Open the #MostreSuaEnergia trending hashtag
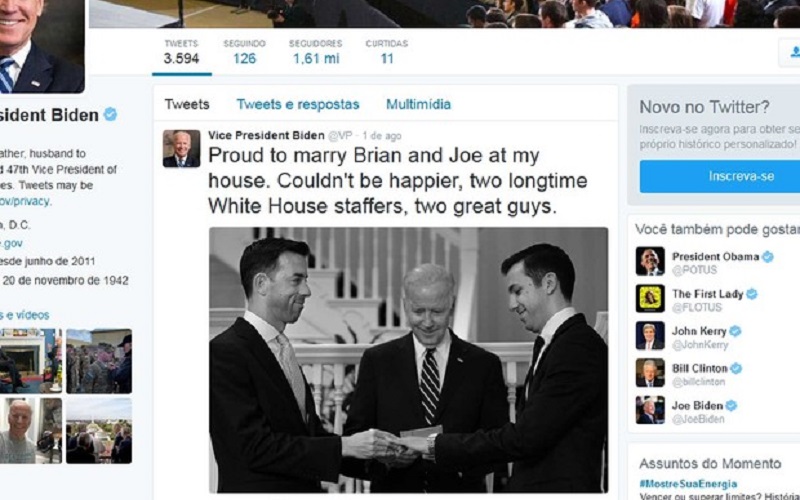Screen dimensions: 800x500 (688, 483)
